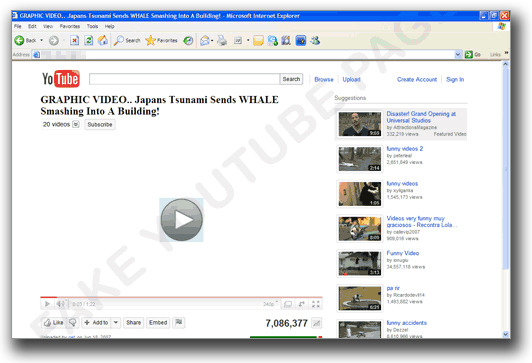This screenshot has width=532, height=363.
Task: Click the large play button on video
Action: [x=182, y=220]
